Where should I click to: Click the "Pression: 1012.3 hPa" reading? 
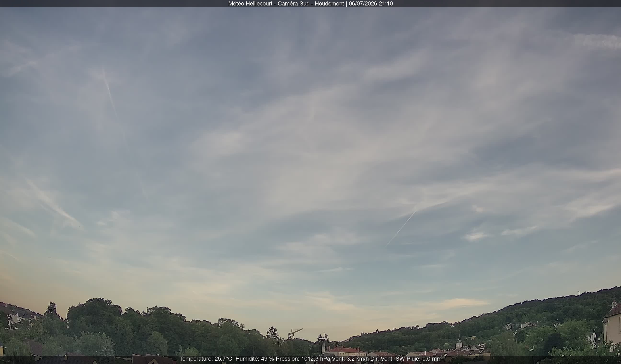point(303,359)
